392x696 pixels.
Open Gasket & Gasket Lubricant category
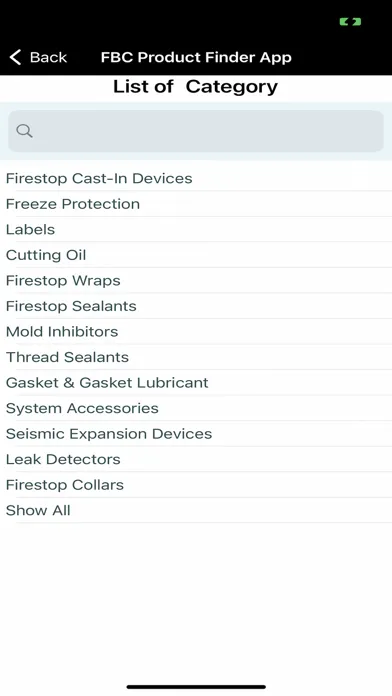[x=196, y=383]
